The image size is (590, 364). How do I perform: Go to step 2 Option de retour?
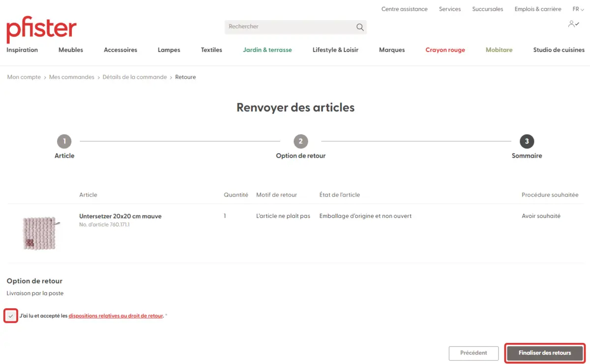click(x=300, y=141)
